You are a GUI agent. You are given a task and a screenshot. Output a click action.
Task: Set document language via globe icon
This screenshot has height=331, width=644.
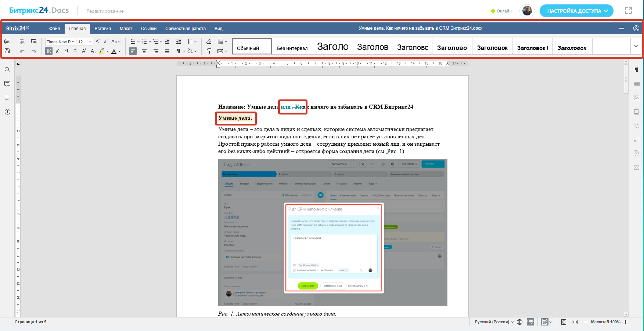pos(519,322)
